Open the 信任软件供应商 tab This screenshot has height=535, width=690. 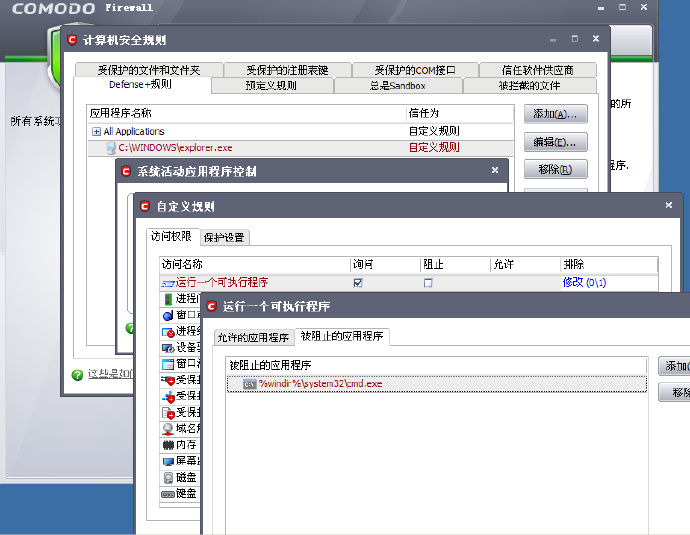click(x=537, y=70)
